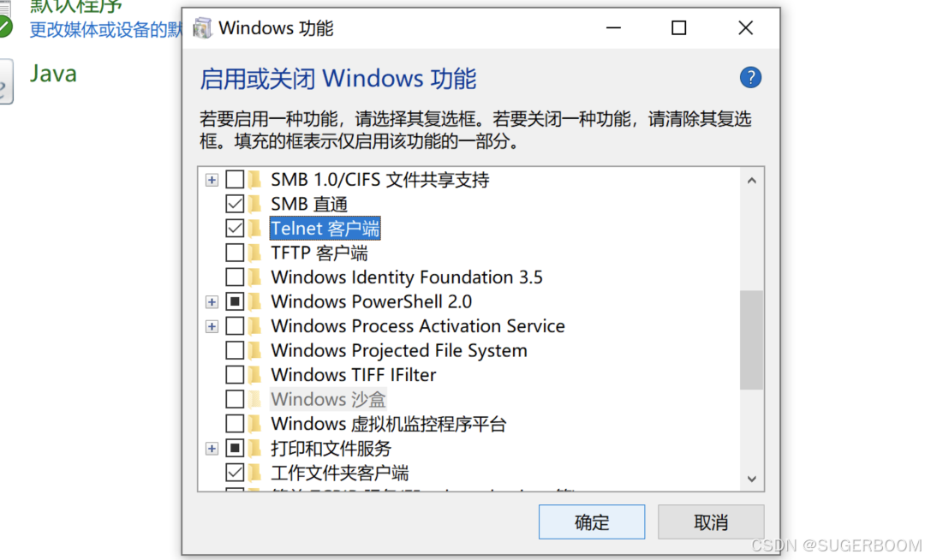Viewport: 925px width, 560px height.
Task: Click folder icon beside 打印和文件服务
Action: click(255, 449)
